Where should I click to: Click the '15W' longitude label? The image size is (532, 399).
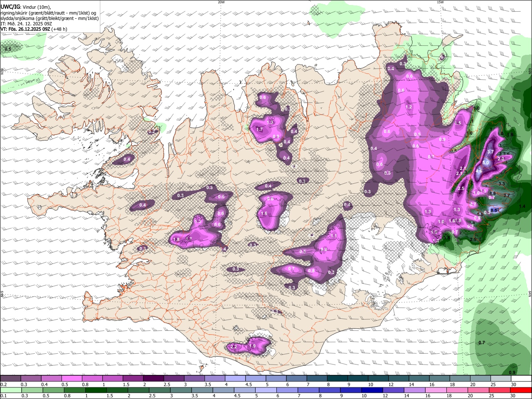(440, 2)
